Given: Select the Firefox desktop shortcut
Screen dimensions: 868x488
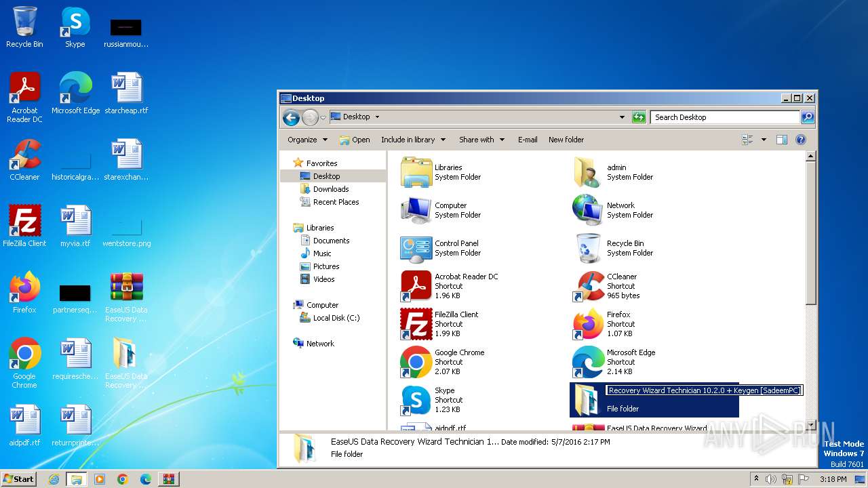Looking at the screenshot, I should (x=24, y=293).
